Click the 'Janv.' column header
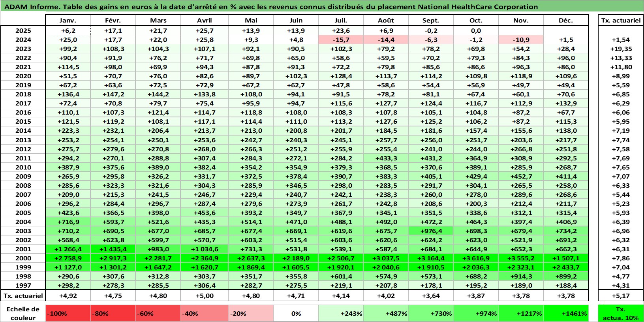Screen dimensions: 644x322 [68, 21]
